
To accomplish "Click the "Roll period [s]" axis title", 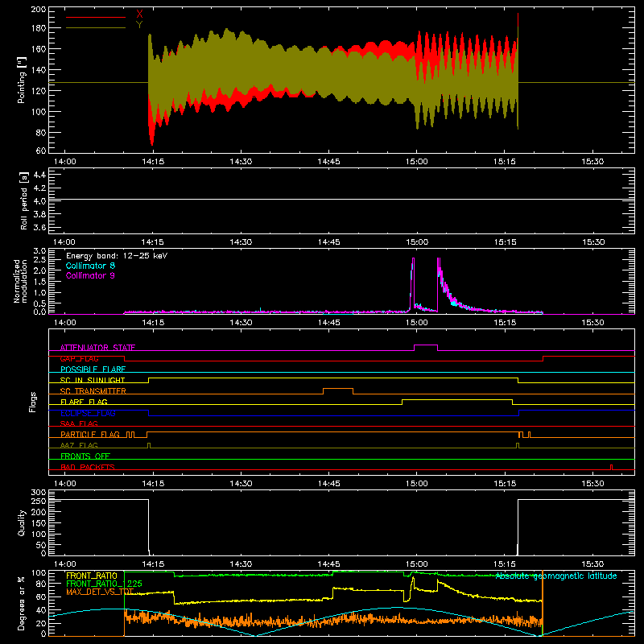I will (x=24, y=200).
